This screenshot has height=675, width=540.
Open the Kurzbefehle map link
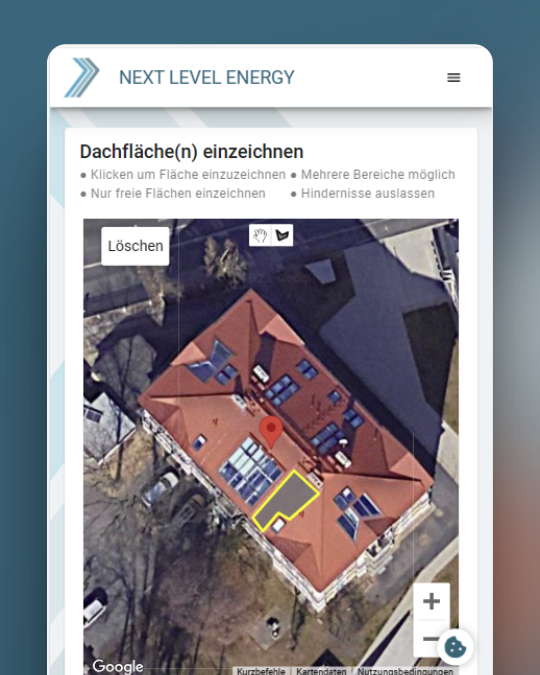point(261,671)
